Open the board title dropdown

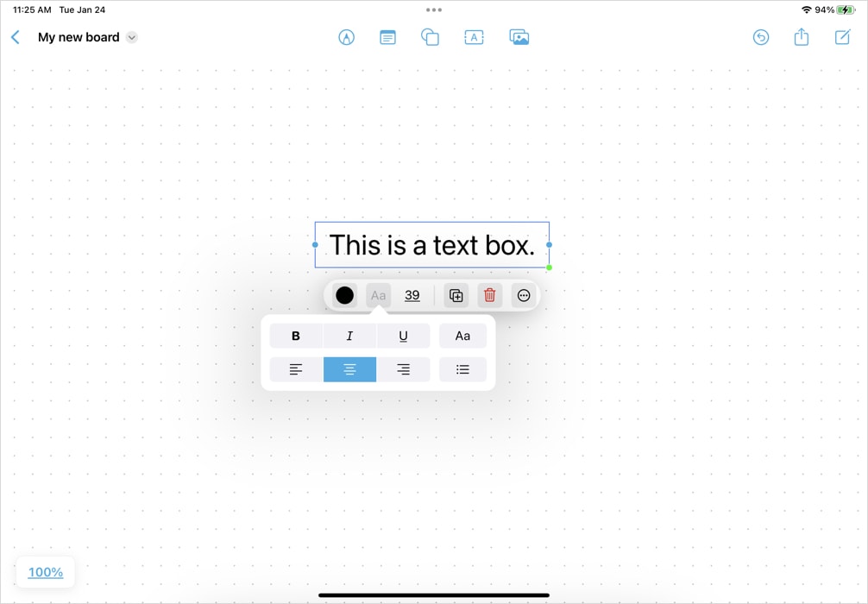pyautogui.click(x=131, y=37)
